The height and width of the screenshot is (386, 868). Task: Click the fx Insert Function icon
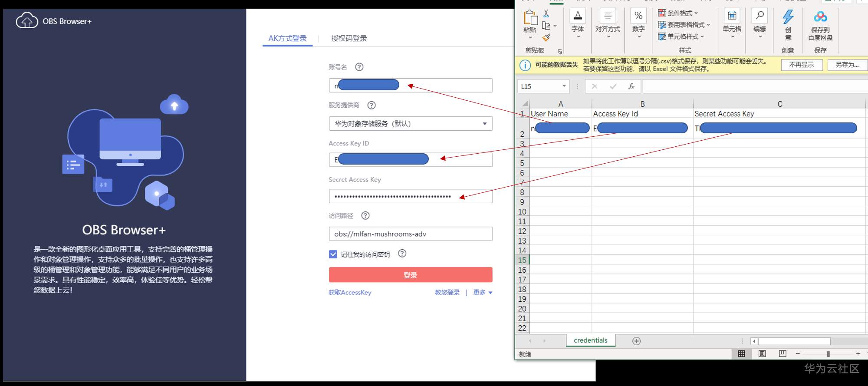point(631,86)
